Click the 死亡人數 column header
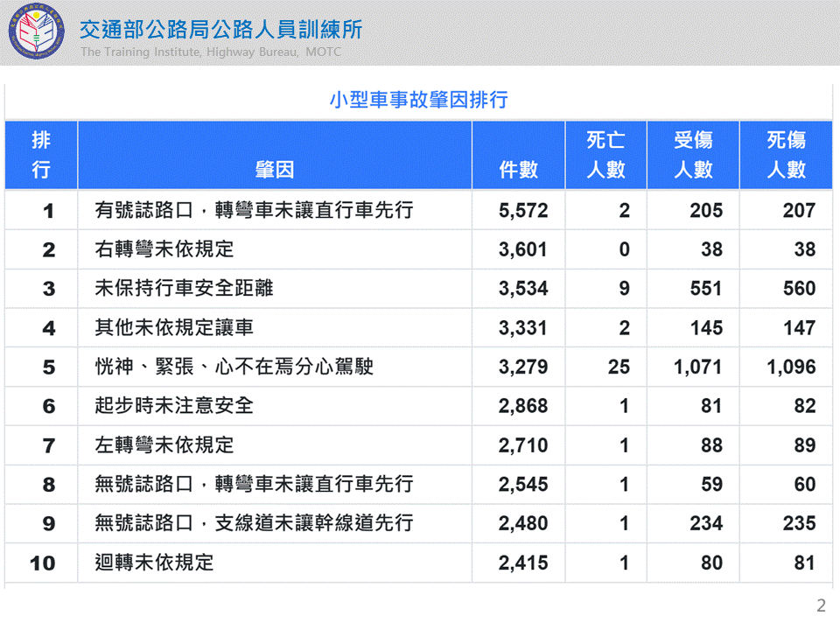 (x=605, y=155)
